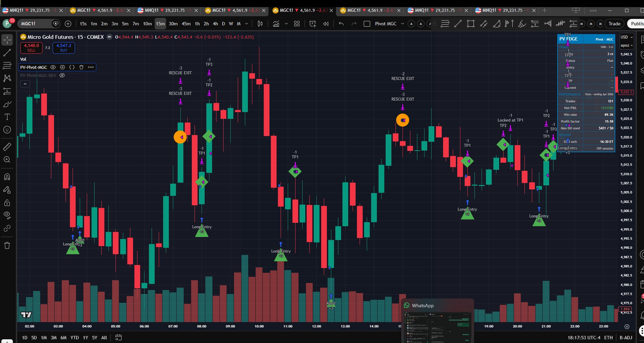Screen dimensions: 644x343
Task: Expand the Pivot MGC layout dropdown
Action: [x=402, y=24]
